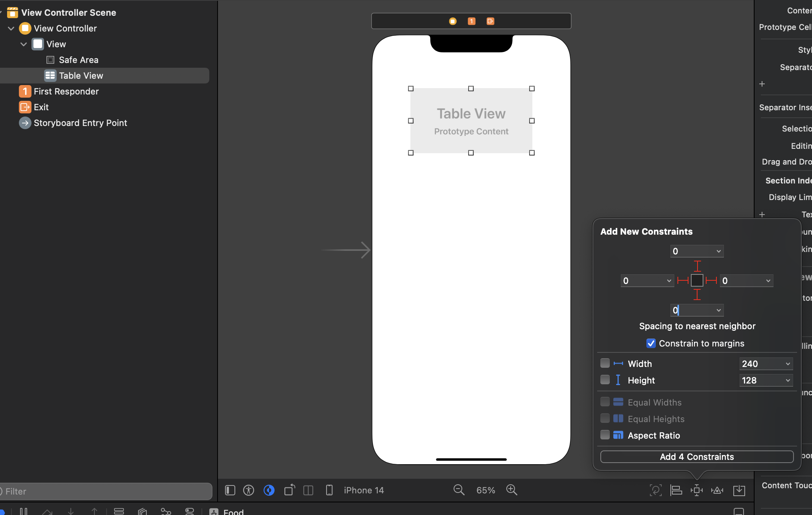The height and width of the screenshot is (515, 812).
Task: Click the step over debug icon
Action: click(x=47, y=511)
